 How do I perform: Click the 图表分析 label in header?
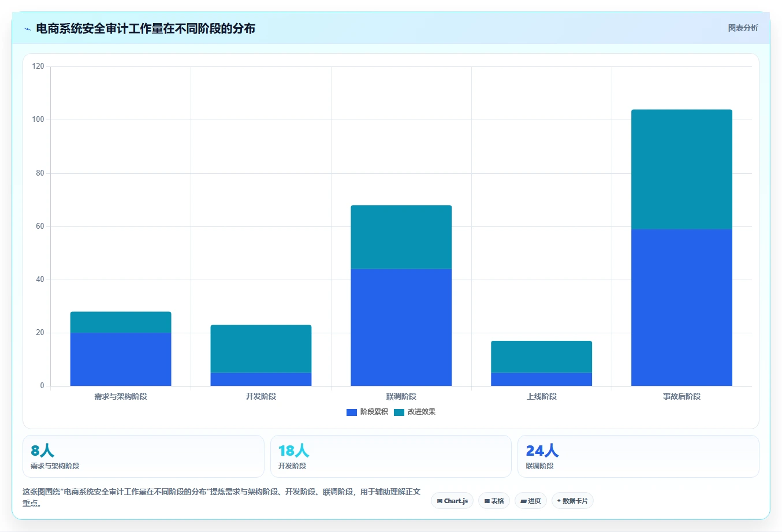pos(743,28)
